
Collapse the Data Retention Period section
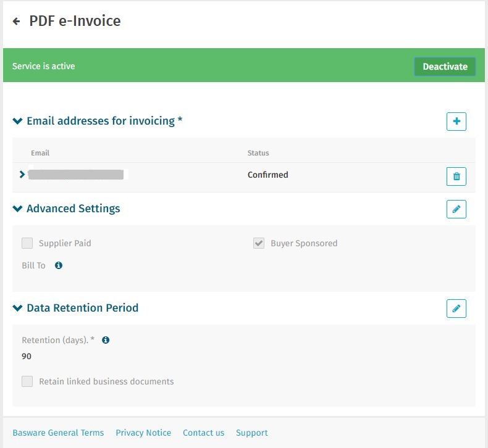tap(17, 308)
